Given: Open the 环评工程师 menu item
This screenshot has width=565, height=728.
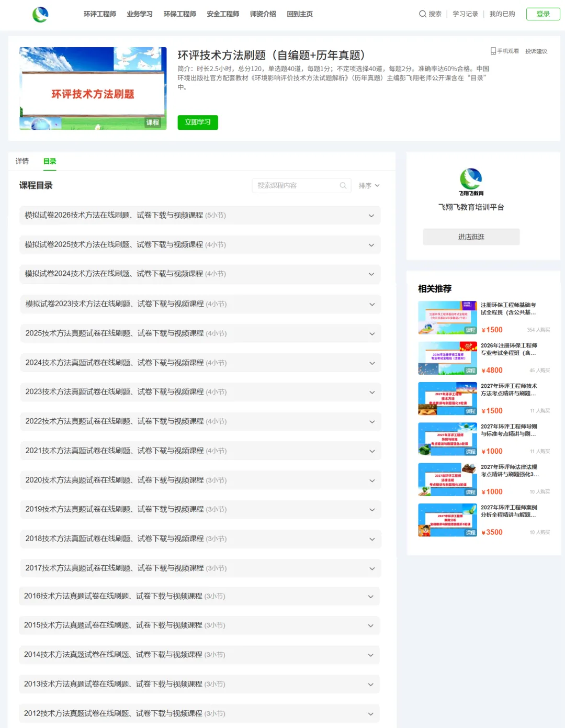Looking at the screenshot, I should click(x=99, y=14).
